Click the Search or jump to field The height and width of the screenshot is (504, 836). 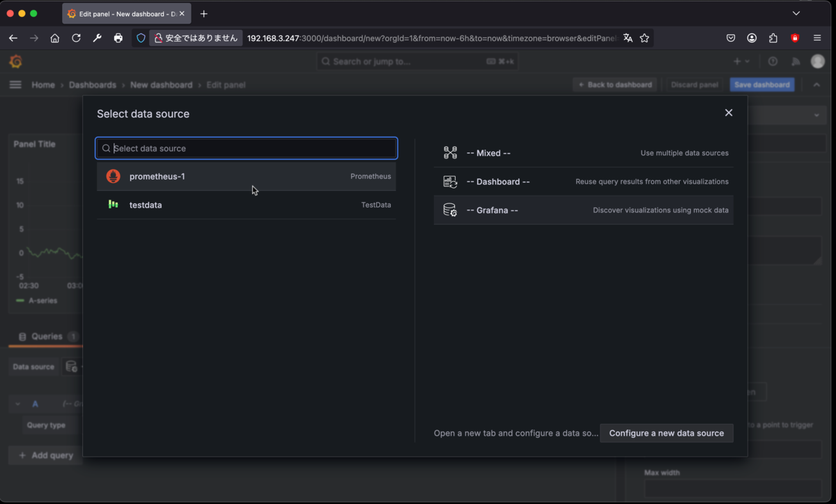coord(418,61)
